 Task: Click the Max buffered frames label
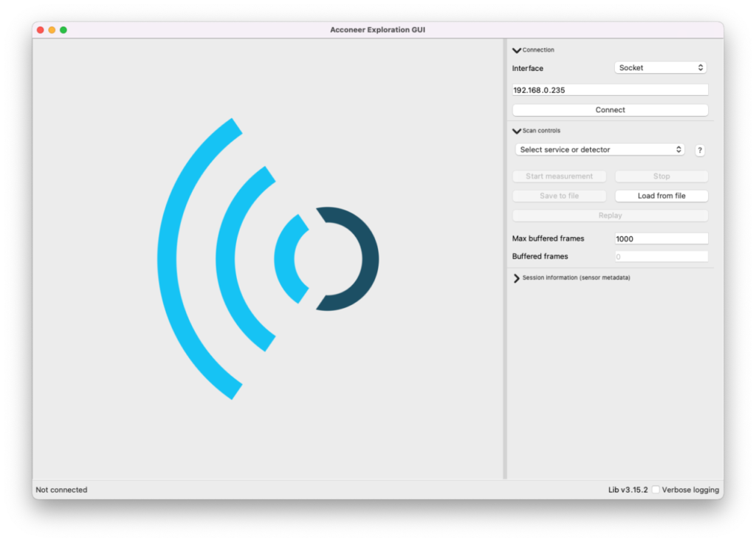(x=548, y=239)
